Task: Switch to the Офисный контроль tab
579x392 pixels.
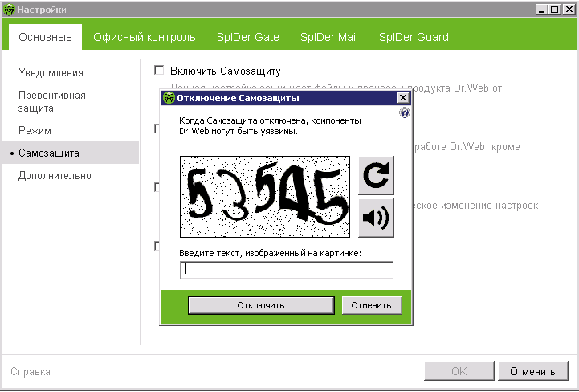Action: click(x=144, y=37)
